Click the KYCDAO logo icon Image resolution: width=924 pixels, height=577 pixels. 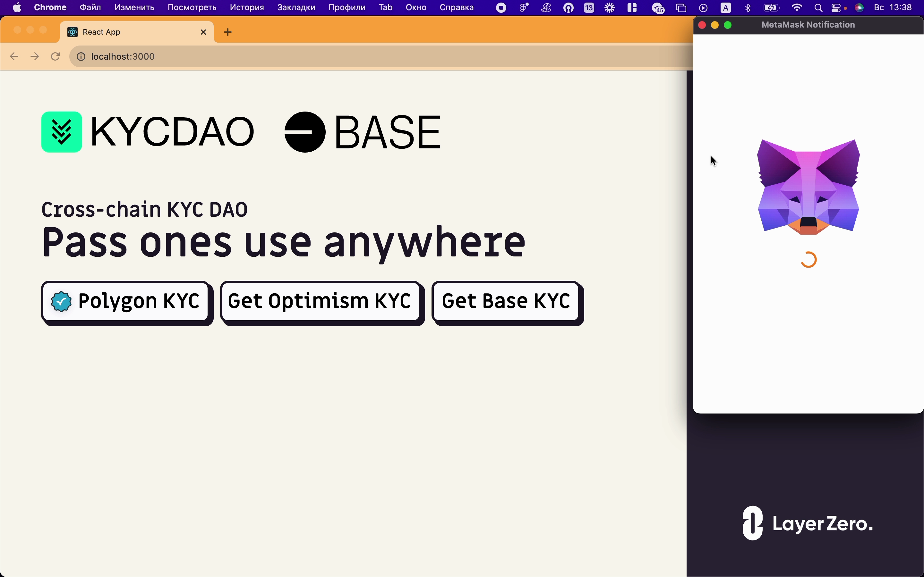[62, 132]
